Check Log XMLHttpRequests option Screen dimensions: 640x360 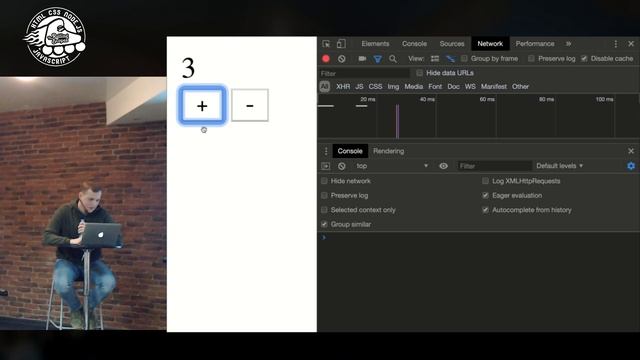[x=485, y=181]
